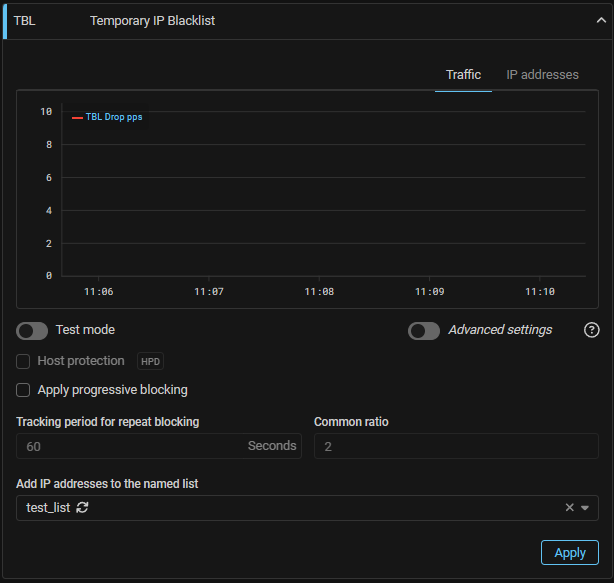Clear the named list selection with X

coord(570,508)
